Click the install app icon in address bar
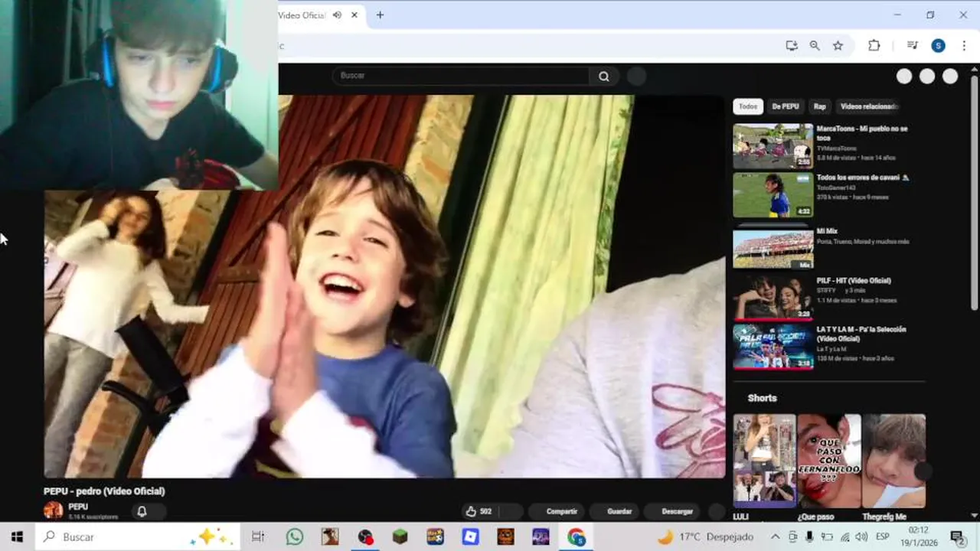Viewport: 980px width, 551px height. pos(792,46)
